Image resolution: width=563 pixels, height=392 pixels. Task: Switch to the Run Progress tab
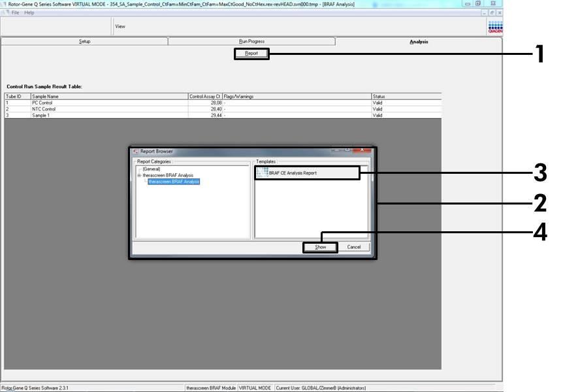(x=251, y=41)
